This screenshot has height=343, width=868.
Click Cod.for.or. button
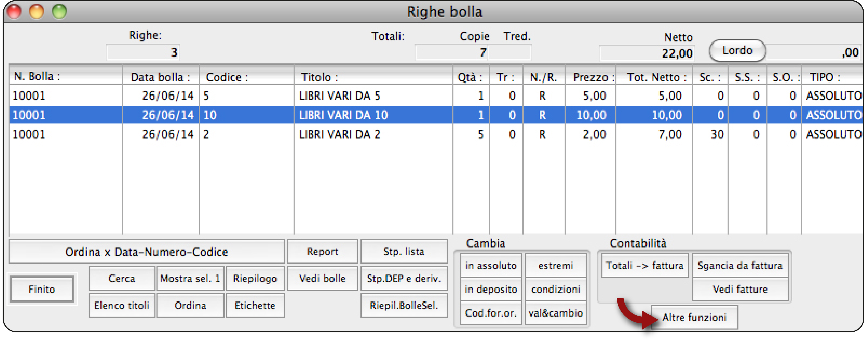point(491,313)
